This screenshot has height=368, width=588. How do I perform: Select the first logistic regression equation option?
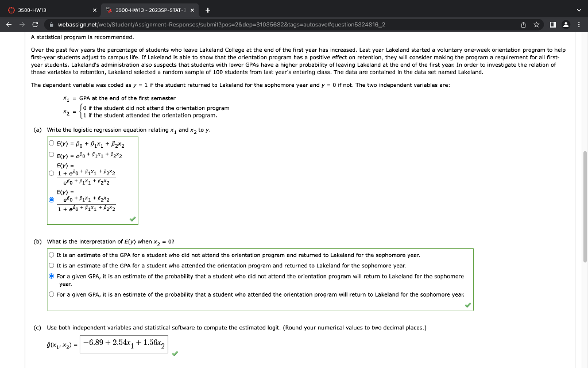pos(51,143)
